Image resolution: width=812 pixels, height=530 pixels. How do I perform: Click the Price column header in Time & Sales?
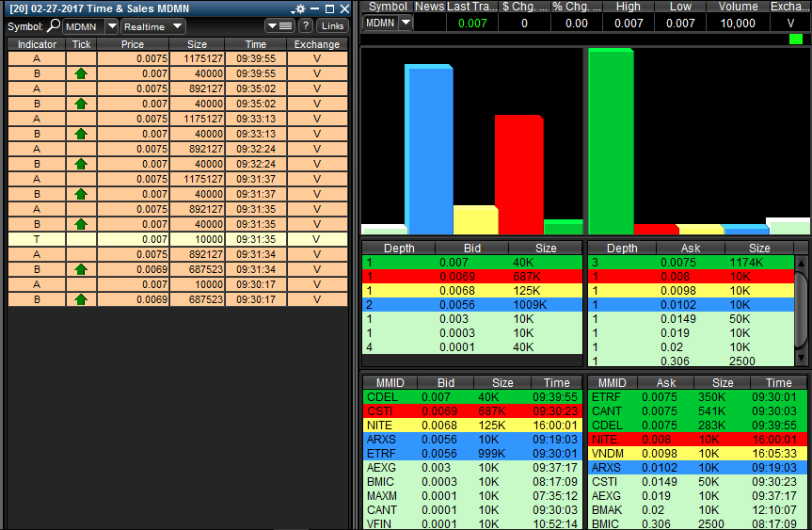(133, 44)
